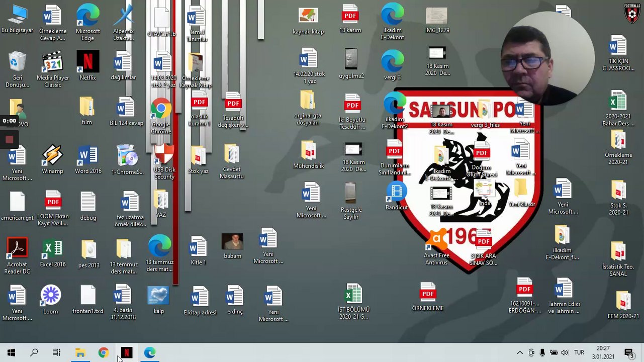
Task: Open the Loom desktop shortcut
Action: (51, 300)
